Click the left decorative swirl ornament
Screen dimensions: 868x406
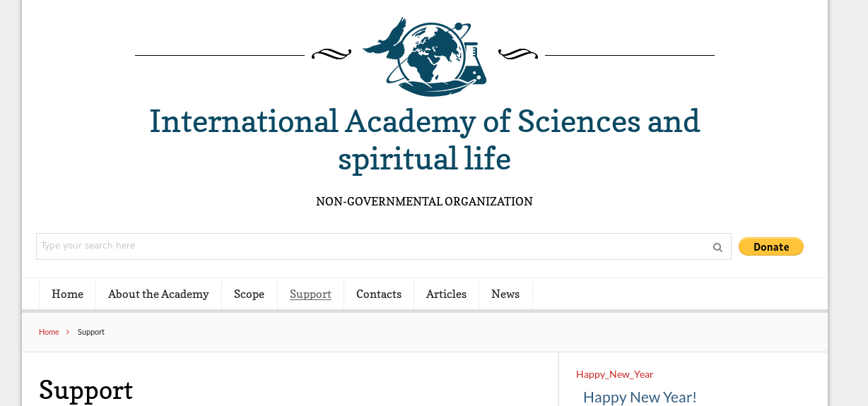[x=331, y=54]
